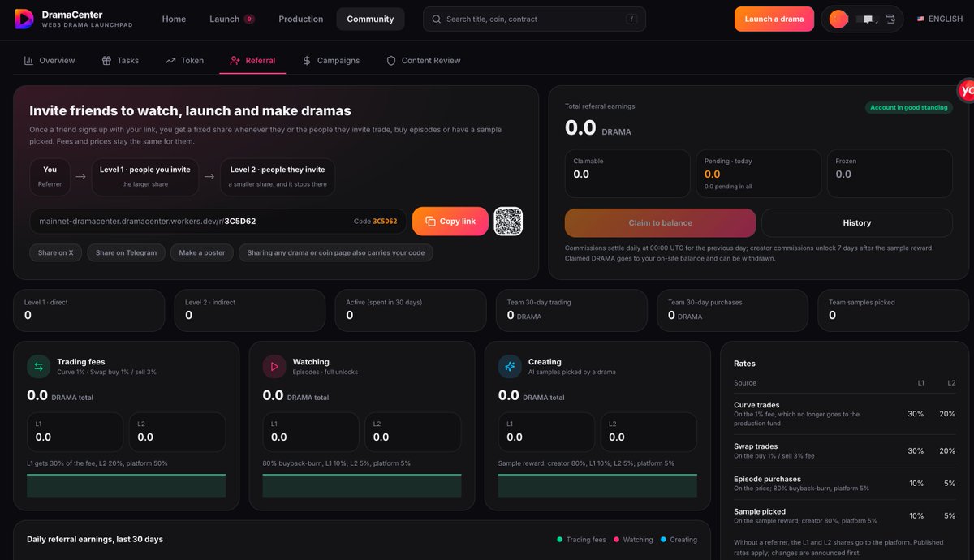974x560 pixels.
Task: Focus the search title, coin, contract field
Action: (534, 19)
